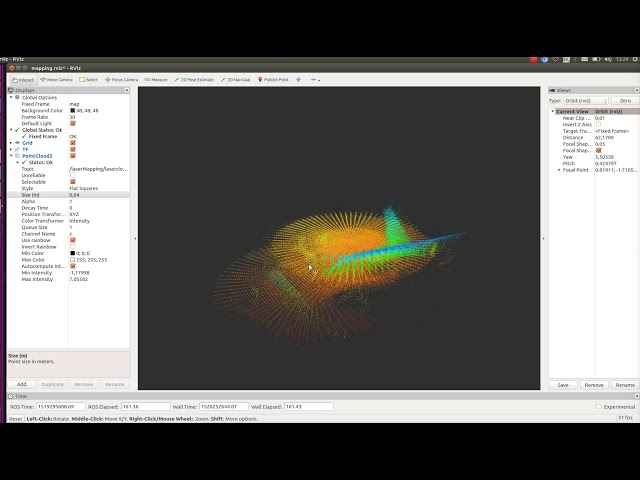
Task: Click the Background Color swatch
Action: click(72, 111)
